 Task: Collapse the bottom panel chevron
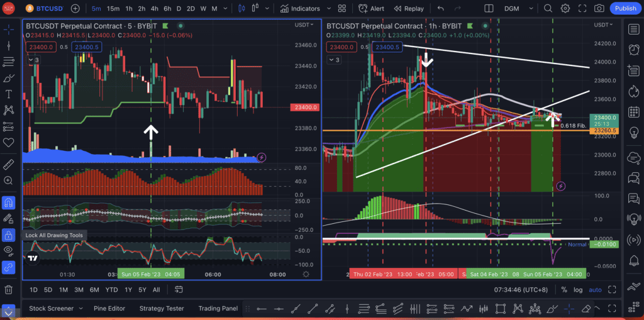click(x=597, y=308)
